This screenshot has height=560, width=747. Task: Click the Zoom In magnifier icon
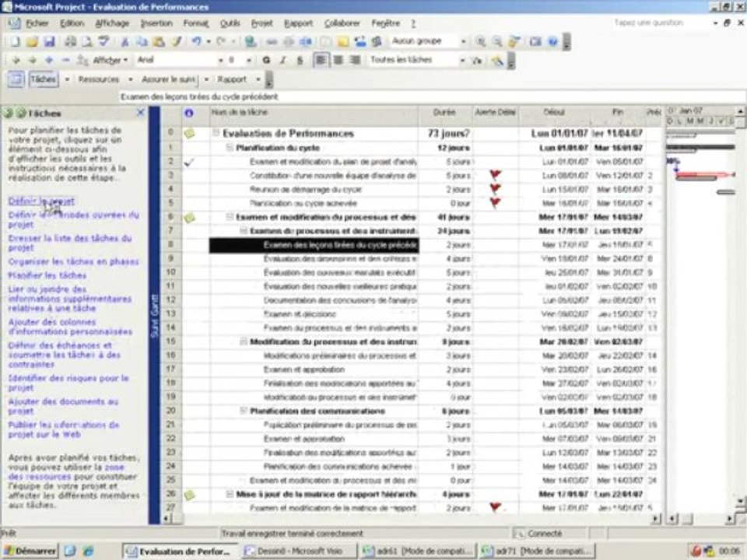point(480,41)
